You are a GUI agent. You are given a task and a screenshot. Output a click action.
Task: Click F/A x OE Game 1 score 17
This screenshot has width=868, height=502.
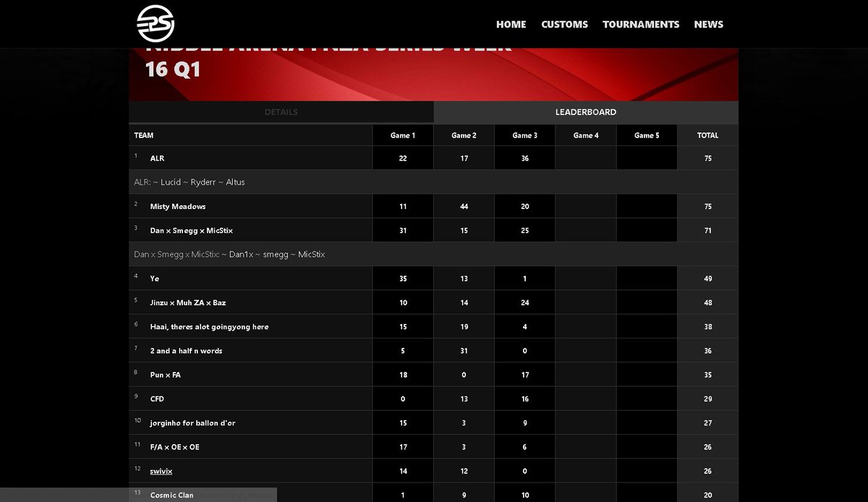(x=403, y=447)
